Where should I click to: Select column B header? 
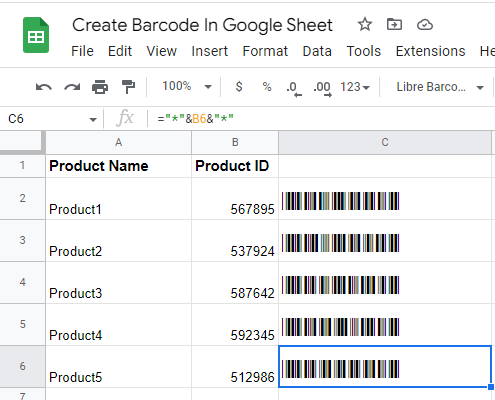(x=235, y=142)
